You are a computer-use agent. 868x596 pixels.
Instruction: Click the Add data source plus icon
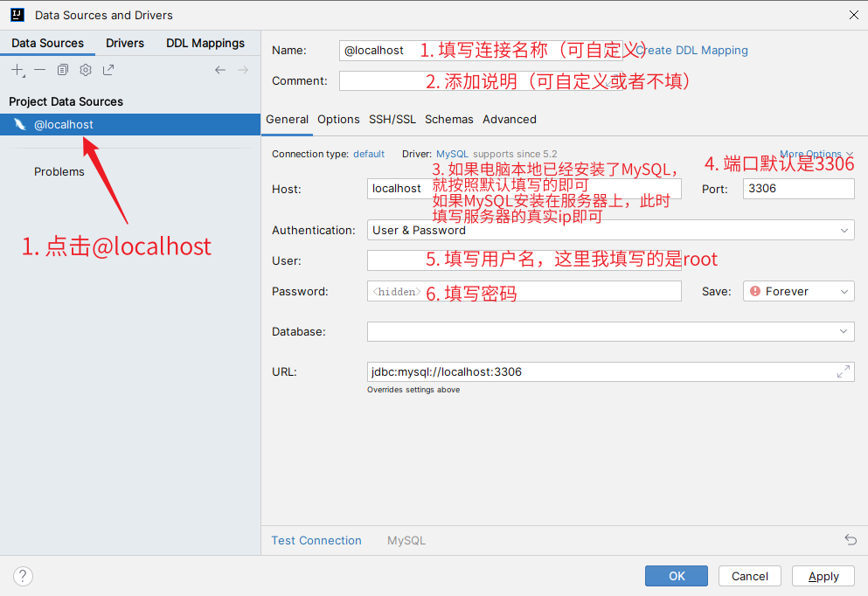[17, 70]
